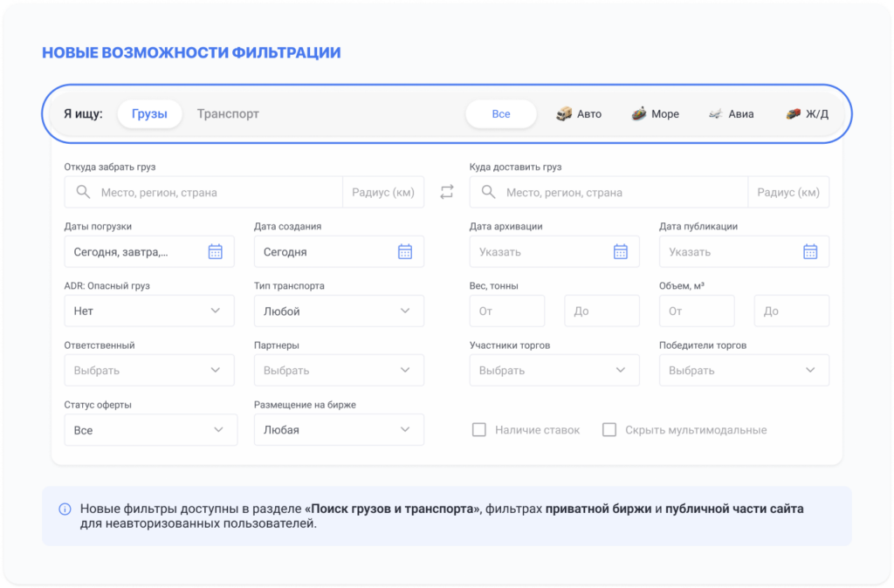Enable the Наличие ставок checkbox

(x=479, y=429)
